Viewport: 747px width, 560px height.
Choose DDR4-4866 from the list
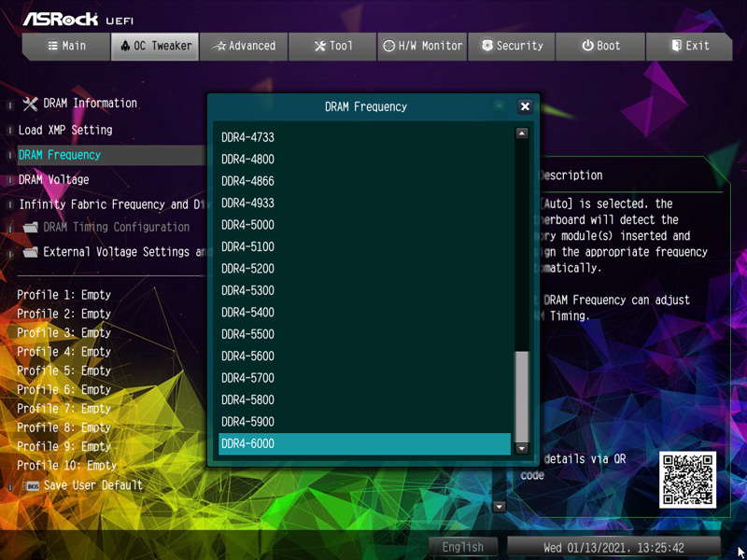coord(364,181)
